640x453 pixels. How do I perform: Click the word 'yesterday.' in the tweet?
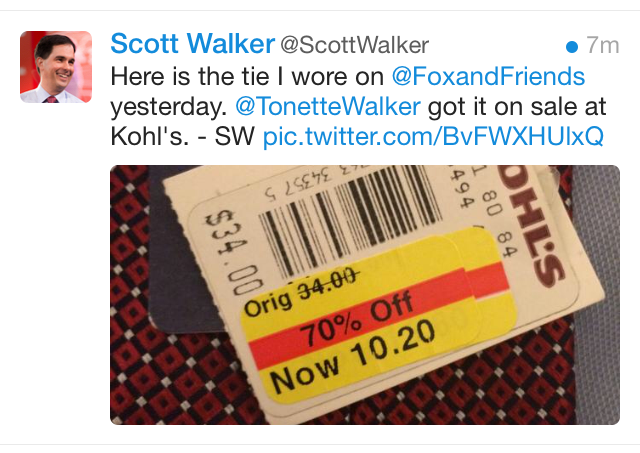tap(169, 107)
